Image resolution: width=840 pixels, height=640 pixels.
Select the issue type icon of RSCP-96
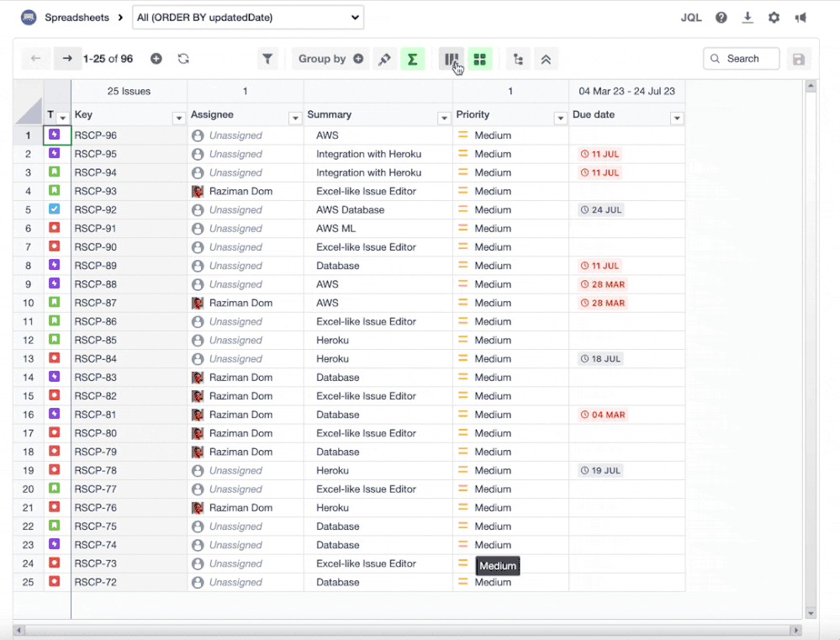click(55, 134)
